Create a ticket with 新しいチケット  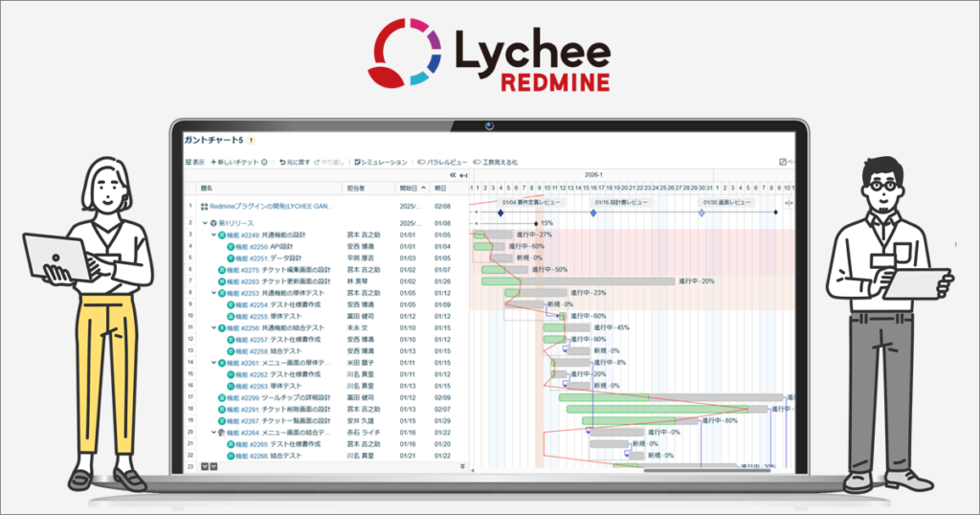click(x=234, y=162)
